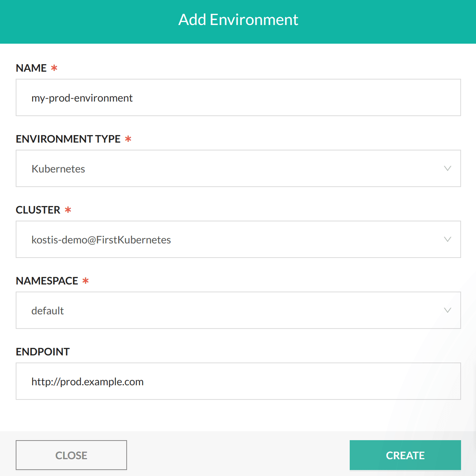Click the CREATE button
This screenshot has height=476, width=476.
[405, 455]
